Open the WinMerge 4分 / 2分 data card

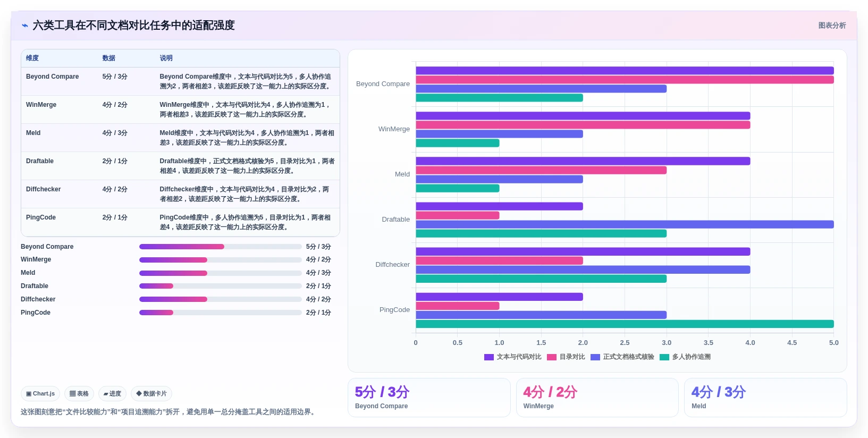click(x=597, y=398)
